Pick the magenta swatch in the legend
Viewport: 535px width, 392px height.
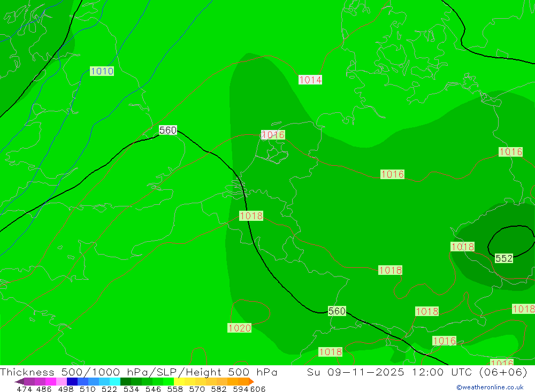50,381
